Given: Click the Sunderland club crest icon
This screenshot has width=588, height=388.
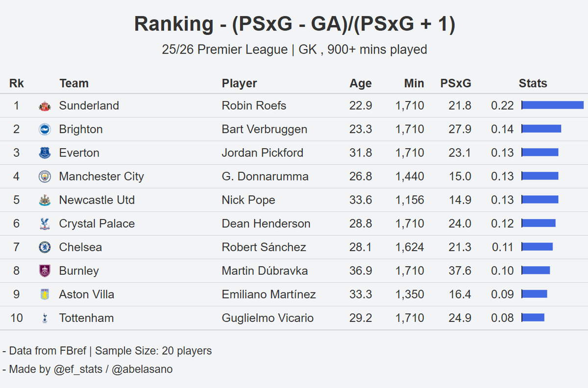Looking at the screenshot, I should coord(45,106).
